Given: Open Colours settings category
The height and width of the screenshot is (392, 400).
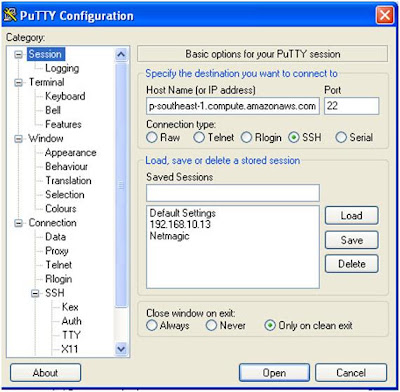Looking at the screenshot, I should pos(61,209).
